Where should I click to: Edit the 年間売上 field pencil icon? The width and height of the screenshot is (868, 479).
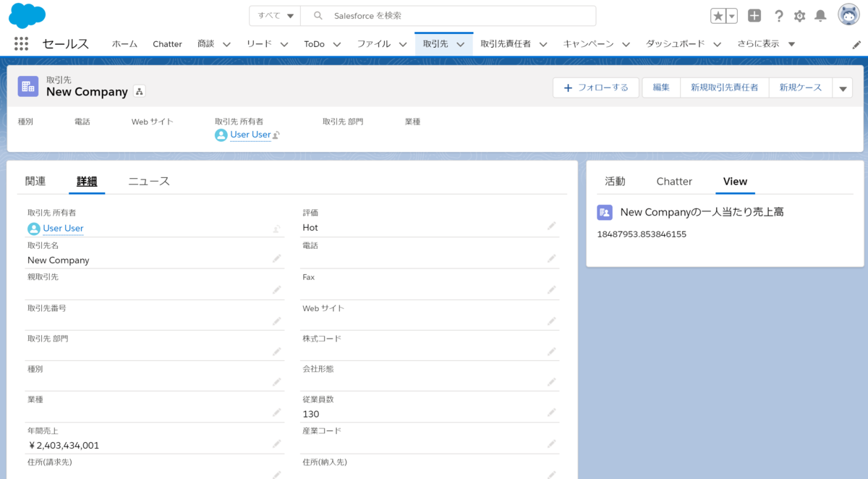click(x=276, y=444)
